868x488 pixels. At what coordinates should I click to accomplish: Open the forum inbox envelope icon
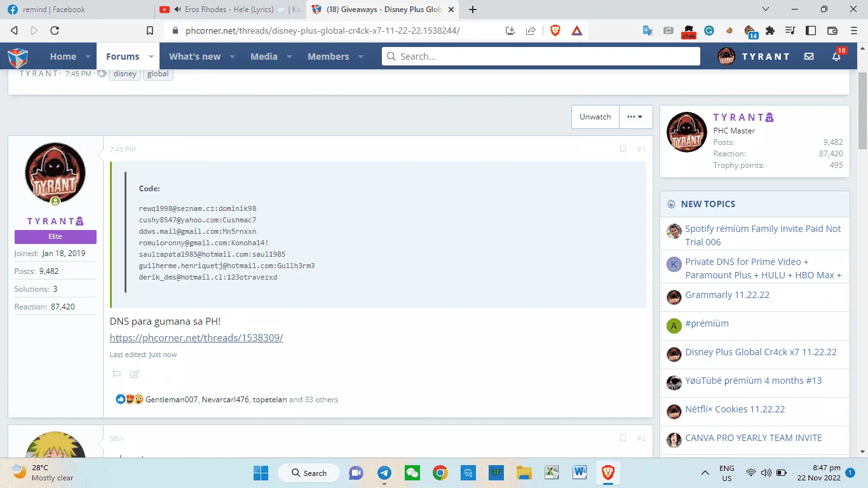pyautogui.click(x=809, y=57)
